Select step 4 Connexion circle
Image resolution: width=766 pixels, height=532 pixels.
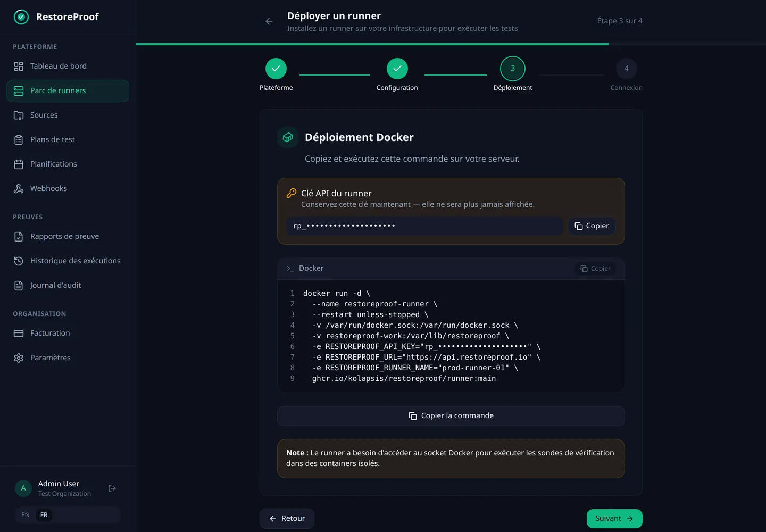click(627, 69)
